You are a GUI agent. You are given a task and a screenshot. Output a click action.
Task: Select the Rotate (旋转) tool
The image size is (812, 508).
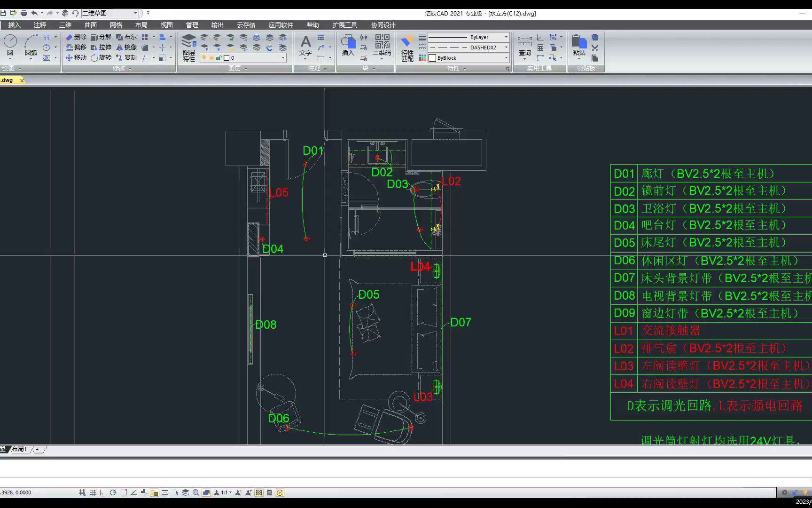click(x=101, y=57)
